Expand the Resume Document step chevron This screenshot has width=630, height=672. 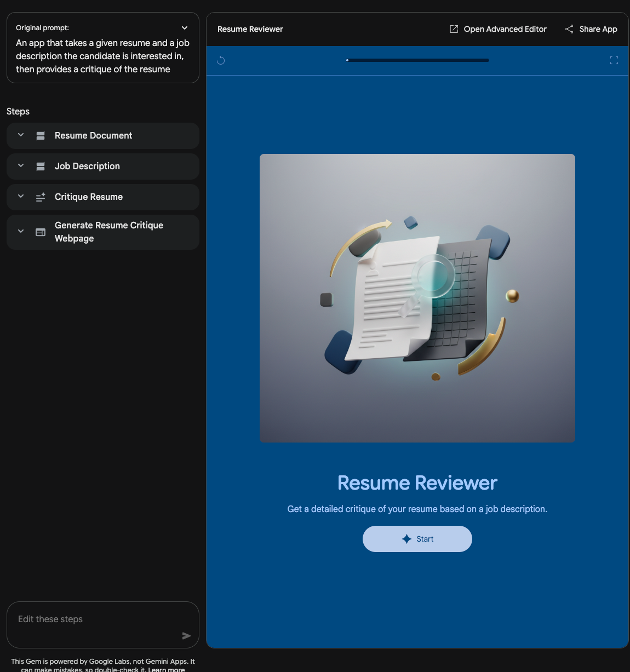tap(21, 135)
